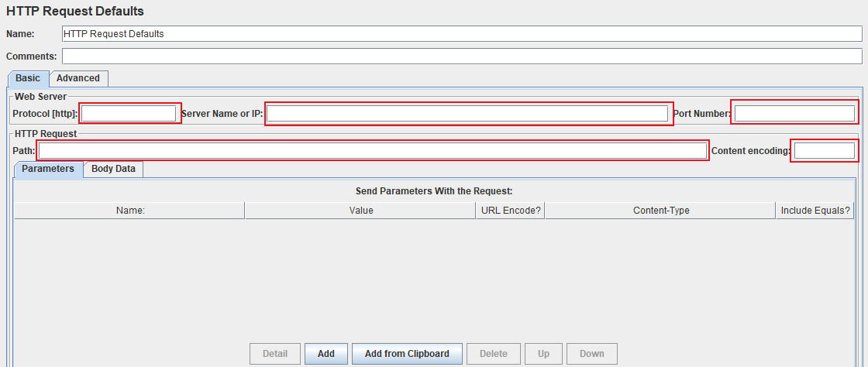
Task: Switch to the Basic tab
Action: click(28, 78)
